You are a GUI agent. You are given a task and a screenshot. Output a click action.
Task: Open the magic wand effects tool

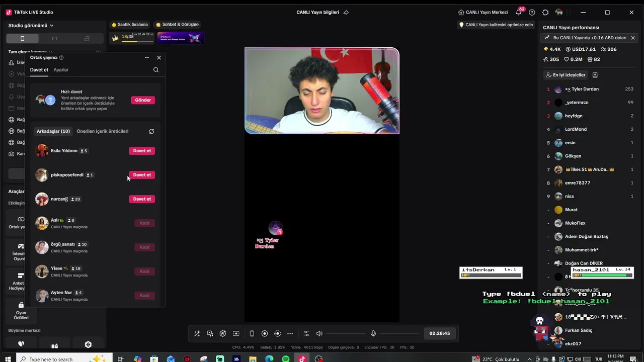click(x=197, y=333)
